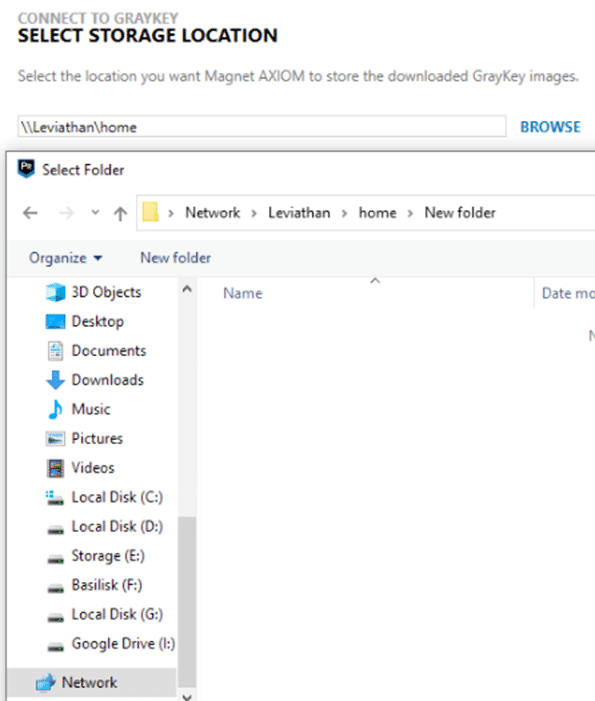Select Network in the navigation pane
The width and height of the screenshot is (595, 701).
[89, 683]
